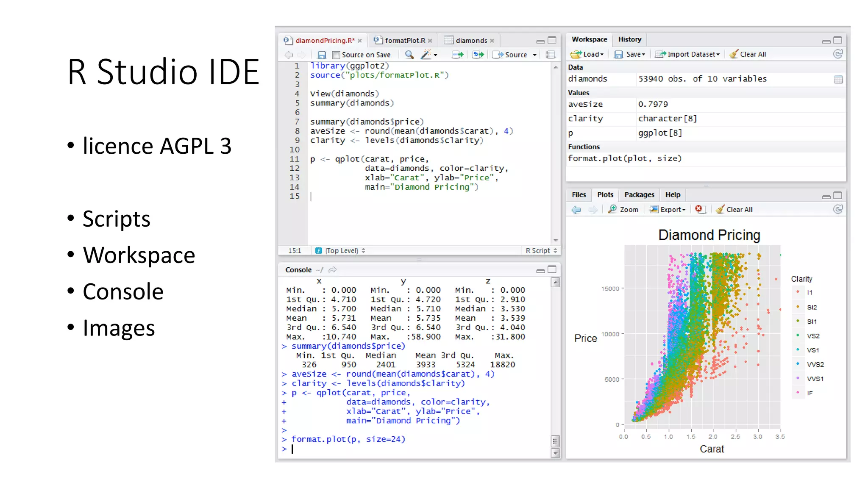Close the formatPlot.R tab
The width and height of the screenshot is (868, 488).
tap(430, 41)
